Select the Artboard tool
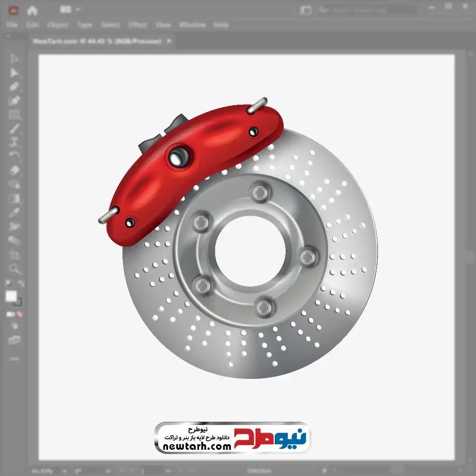 tap(14, 255)
